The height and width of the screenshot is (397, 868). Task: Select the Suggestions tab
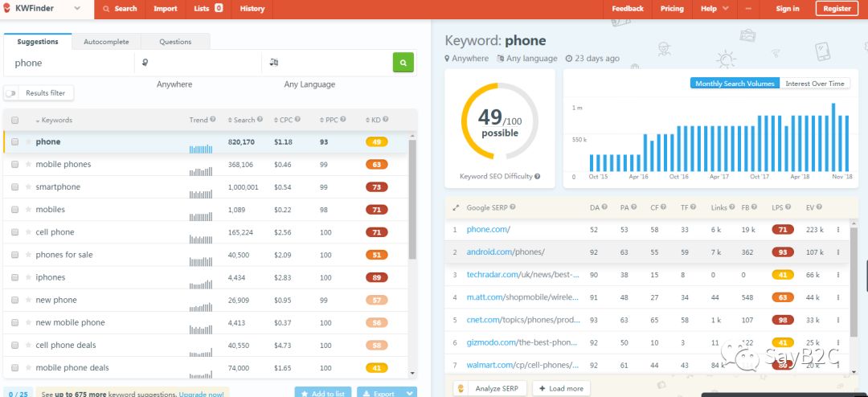tap(38, 42)
